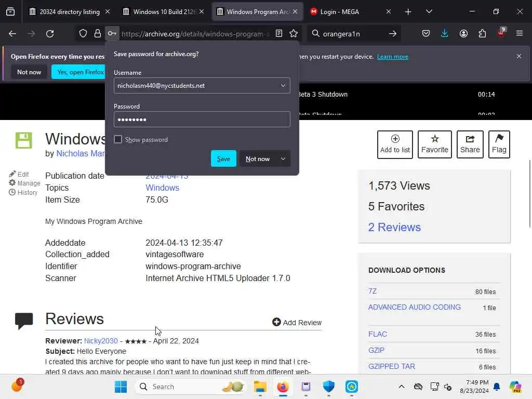
Task: Enable the Show password checkbox
Action: (118, 139)
